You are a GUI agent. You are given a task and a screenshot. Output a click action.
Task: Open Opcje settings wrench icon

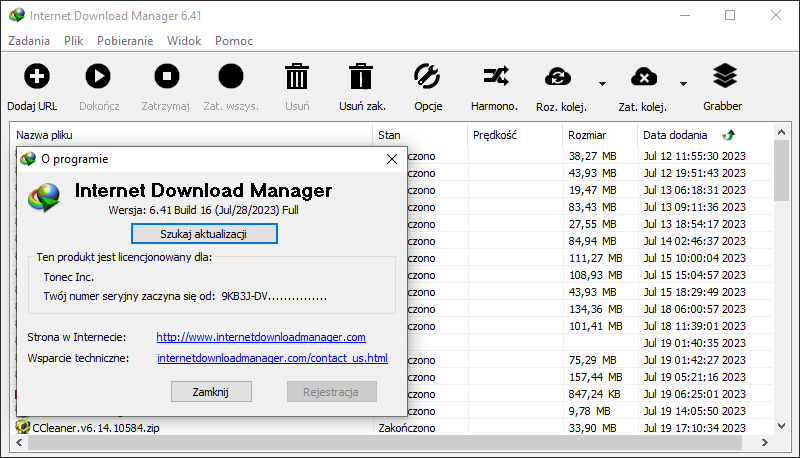pyautogui.click(x=427, y=77)
